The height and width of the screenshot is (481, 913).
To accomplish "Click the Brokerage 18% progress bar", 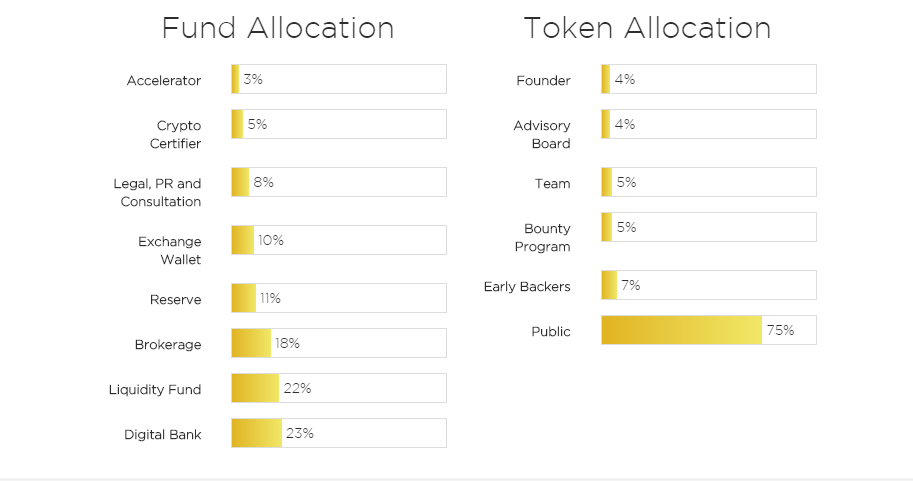I will click(x=338, y=343).
